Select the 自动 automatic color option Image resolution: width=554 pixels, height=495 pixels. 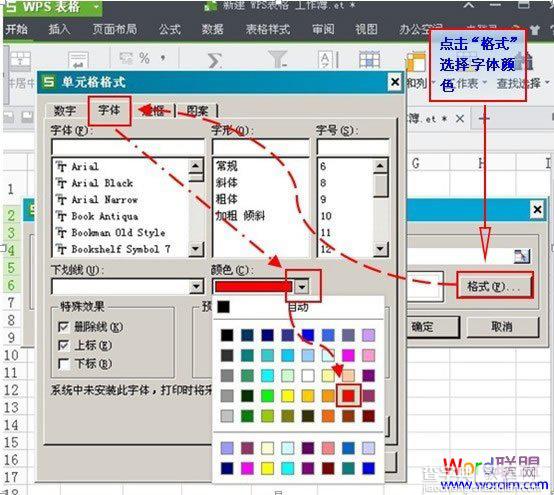297,307
